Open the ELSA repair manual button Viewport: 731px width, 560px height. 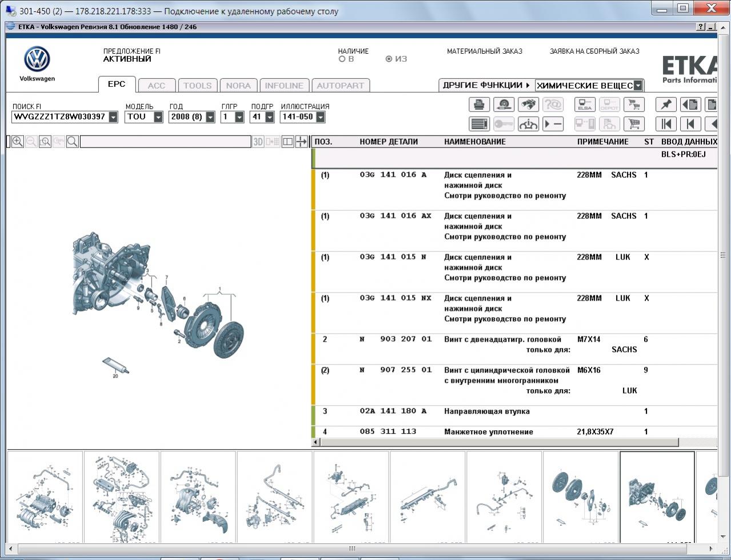[585, 105]
